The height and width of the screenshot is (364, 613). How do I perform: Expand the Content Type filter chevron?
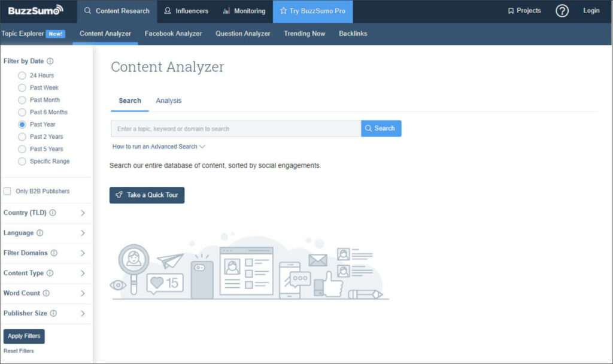tap(83, 273)
